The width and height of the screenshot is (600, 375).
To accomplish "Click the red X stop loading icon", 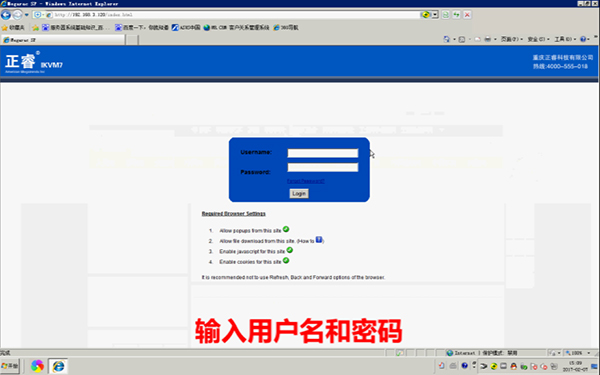I will click(467, 15).
